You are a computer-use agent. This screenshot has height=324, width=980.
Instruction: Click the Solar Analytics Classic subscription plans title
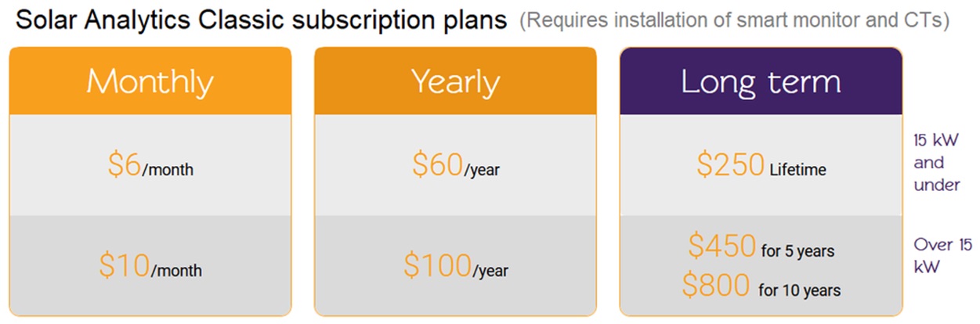click(262, 20)
